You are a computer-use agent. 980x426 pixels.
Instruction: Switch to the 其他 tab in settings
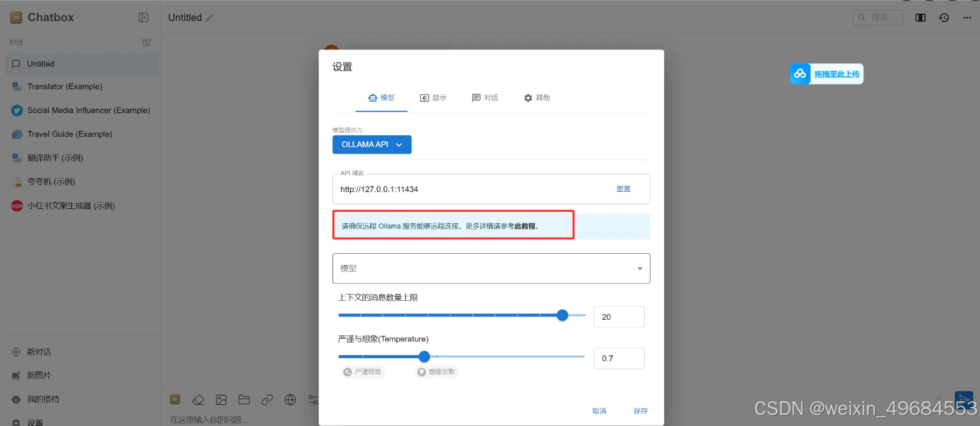point(537,98)
